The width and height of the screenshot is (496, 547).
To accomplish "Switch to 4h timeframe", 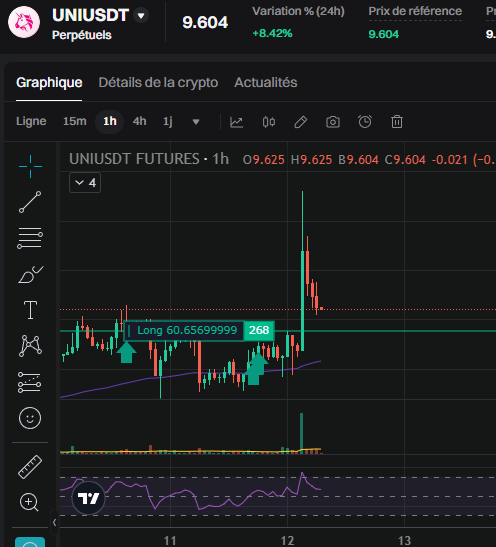I will click(140, 121).
